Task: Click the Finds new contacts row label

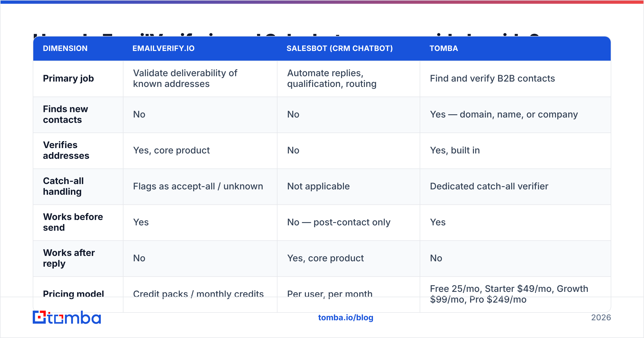Action: click(x=65, y=115)
